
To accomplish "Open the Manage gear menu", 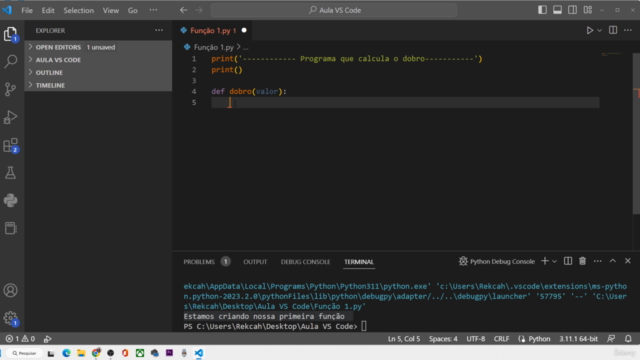I will [11, 318].
